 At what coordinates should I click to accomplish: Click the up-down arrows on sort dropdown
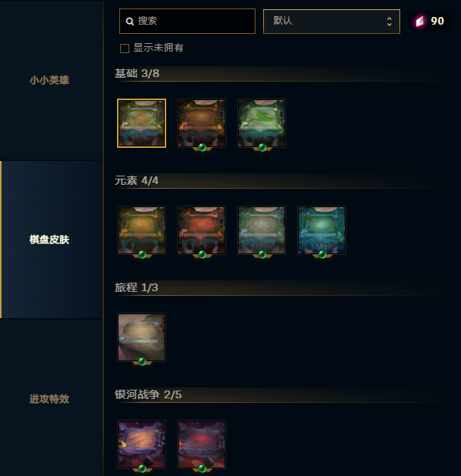point(389,22)
